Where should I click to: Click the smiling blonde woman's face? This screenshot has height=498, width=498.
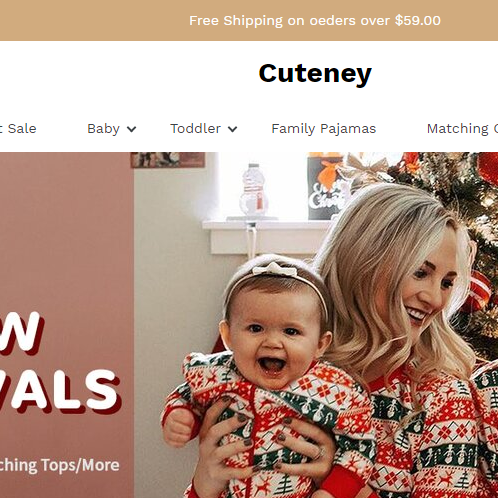(x=429, y=287)
